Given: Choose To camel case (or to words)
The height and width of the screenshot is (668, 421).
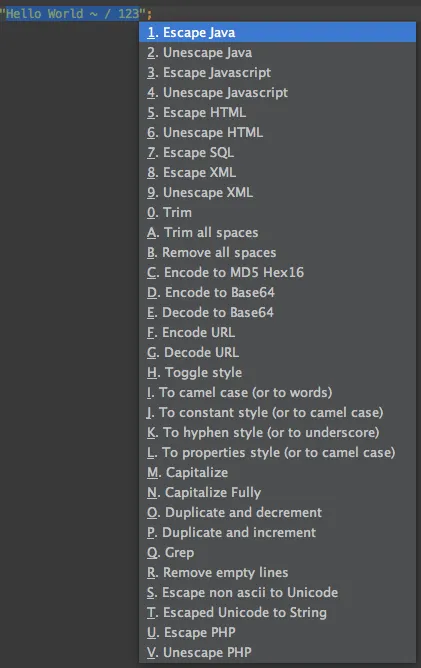Looking at the screenshot, I should 277,392.
